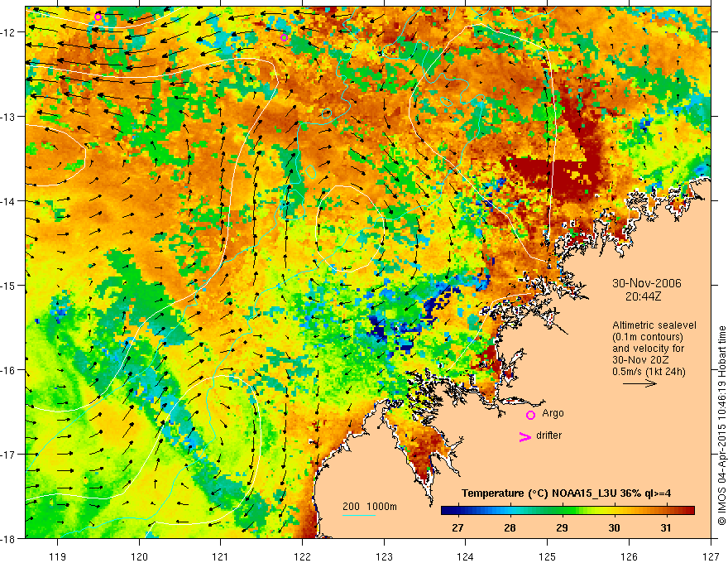Click the vertical IMOS Hobart time credit
The height and width of the screenshot is (563, 728).
[x=721, y=425]
